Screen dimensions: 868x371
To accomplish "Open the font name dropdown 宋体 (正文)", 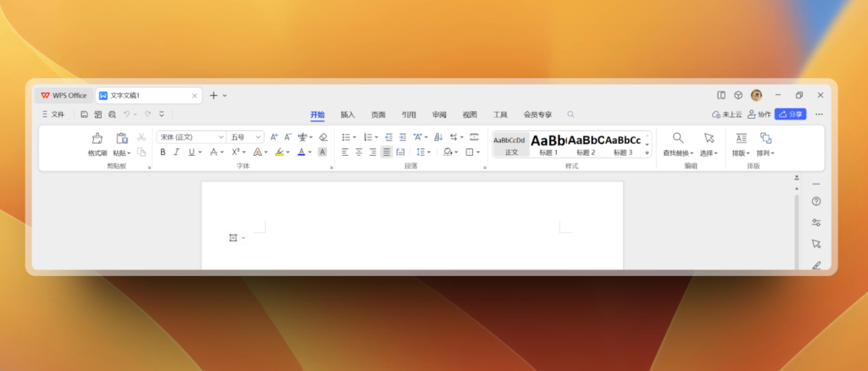I will coord(192,137).
